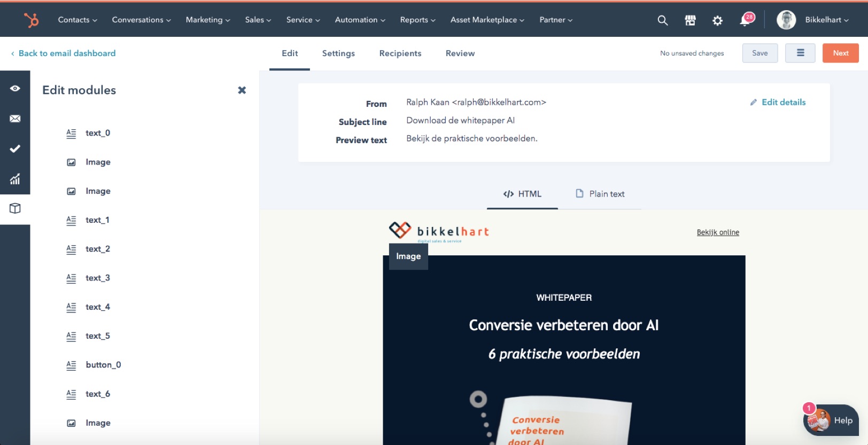Viewport: 868px width, 445px height.
Task: Switch to the Edit tab
Action: 290,53
